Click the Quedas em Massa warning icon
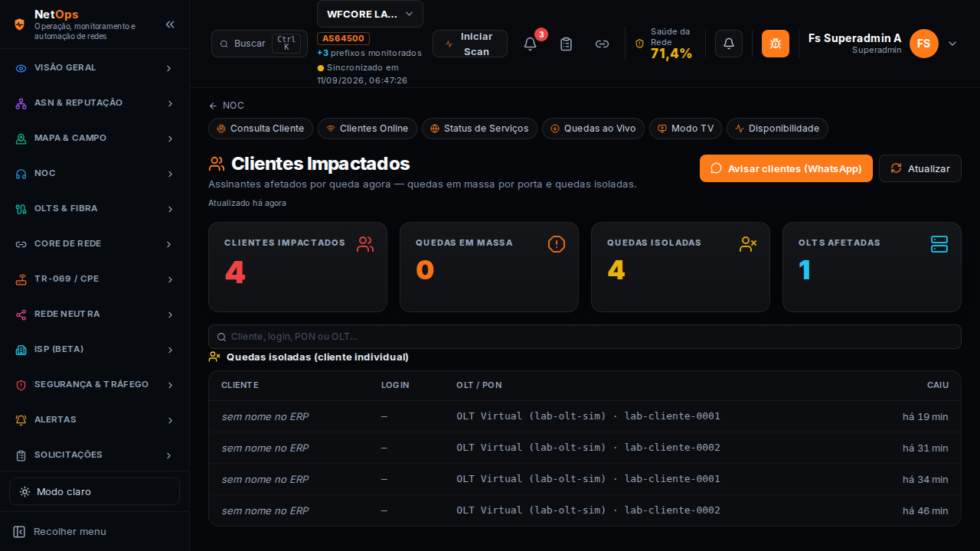Viewport: 980px width, 551px height. (557, 244)
